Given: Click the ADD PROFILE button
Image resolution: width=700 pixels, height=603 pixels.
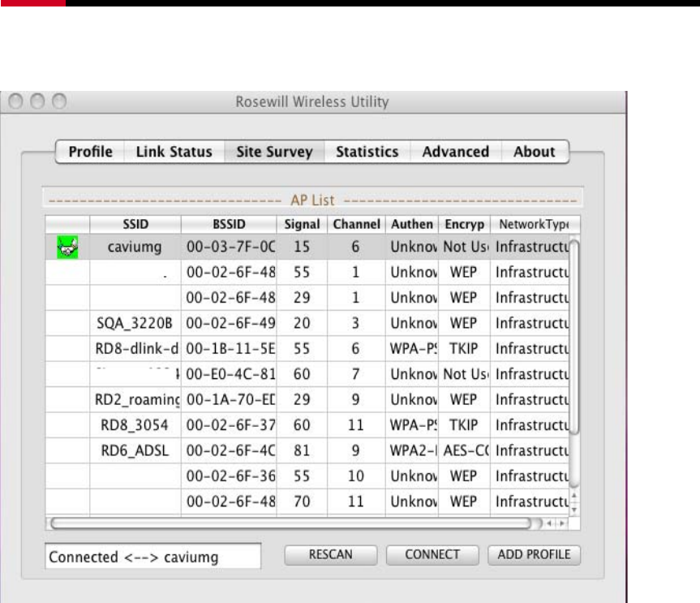Looking at the screenshot, I should [534, 555].
